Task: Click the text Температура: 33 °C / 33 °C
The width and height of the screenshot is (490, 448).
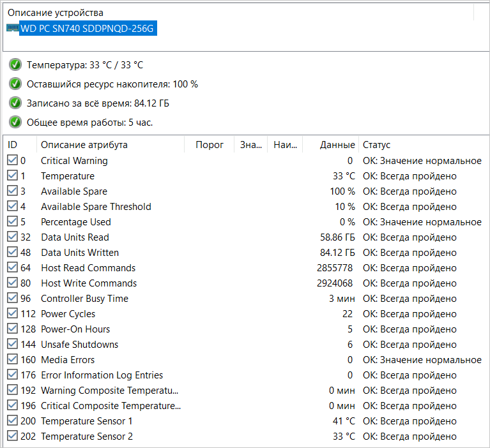Action: click(85, 65)
